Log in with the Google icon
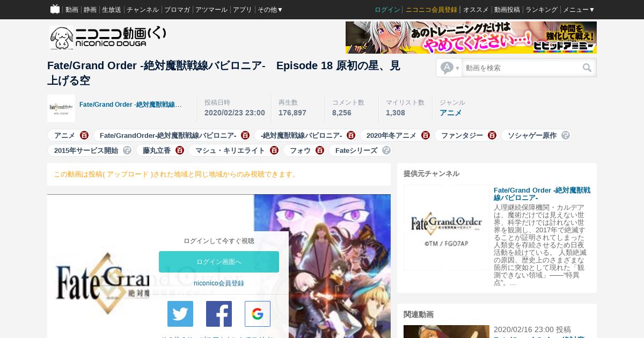This screenshot has height=338, width=644. click(x=258, y=314)
